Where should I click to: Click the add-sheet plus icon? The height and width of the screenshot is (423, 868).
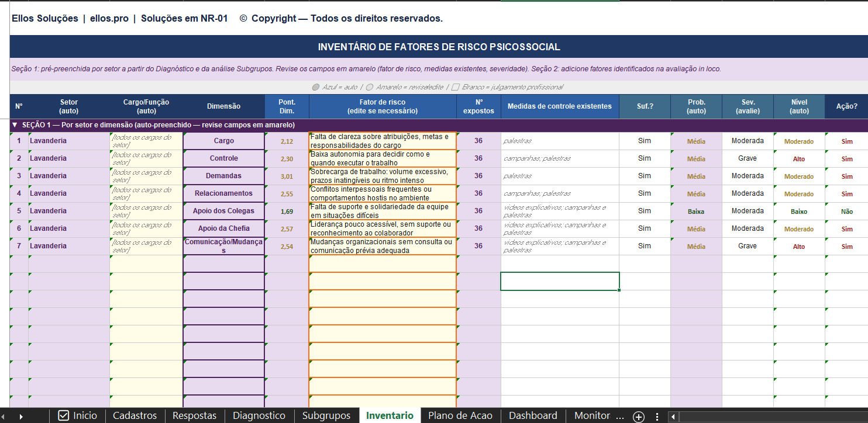coord(639,417)
